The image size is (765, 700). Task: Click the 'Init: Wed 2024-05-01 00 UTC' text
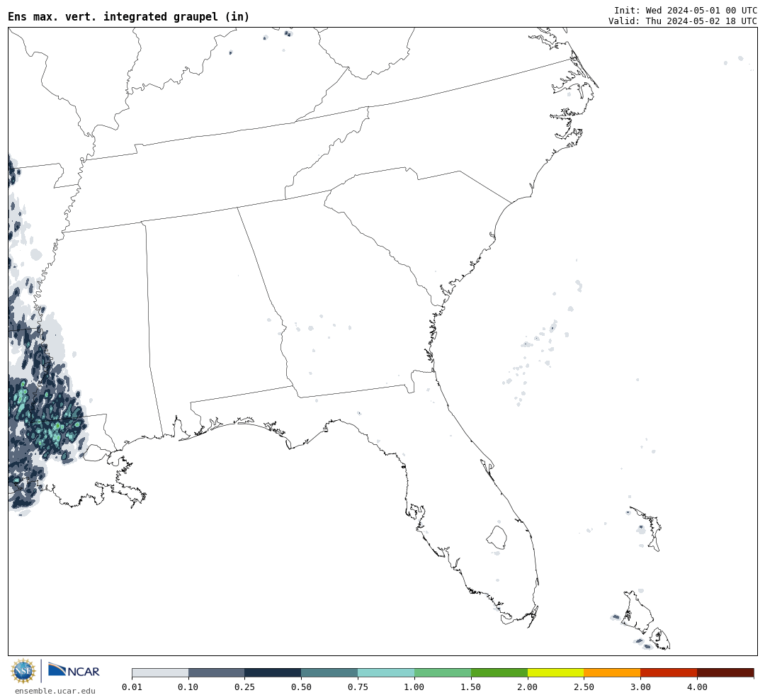tap(686, 10)
